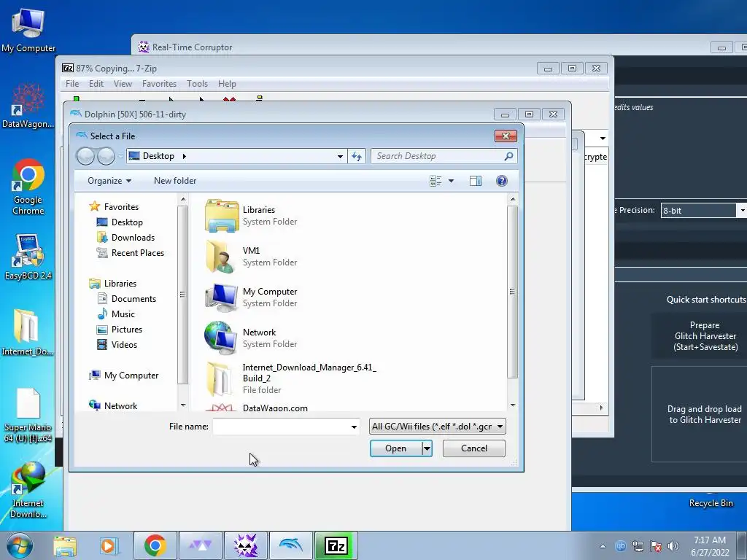Open the Edit menu in 7-Zip

pyautogui.click(x=96, y=84)
